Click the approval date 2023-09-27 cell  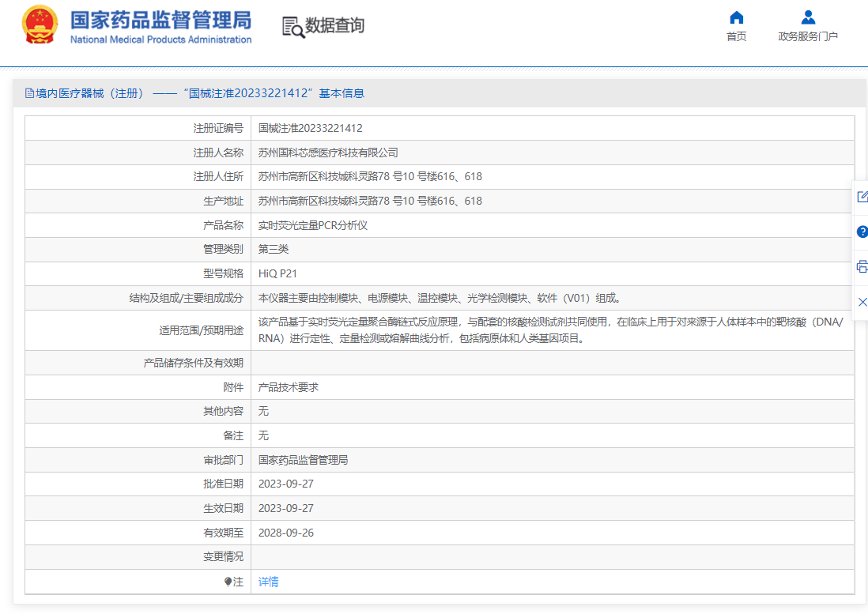287,484
